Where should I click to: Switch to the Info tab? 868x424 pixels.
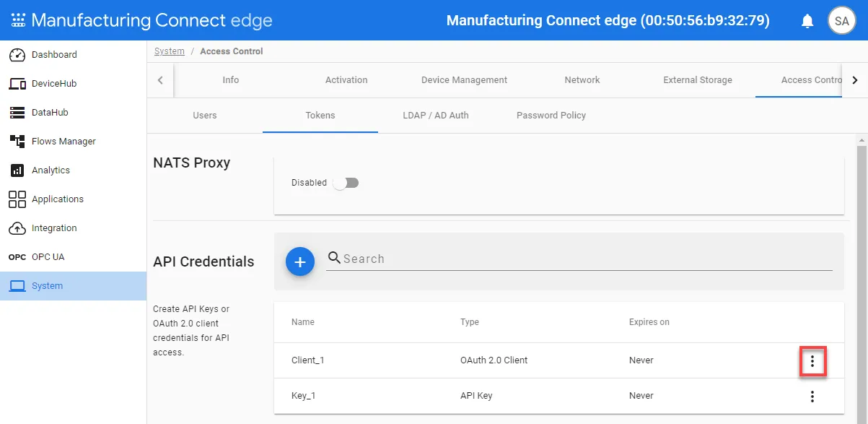point(231,80)
